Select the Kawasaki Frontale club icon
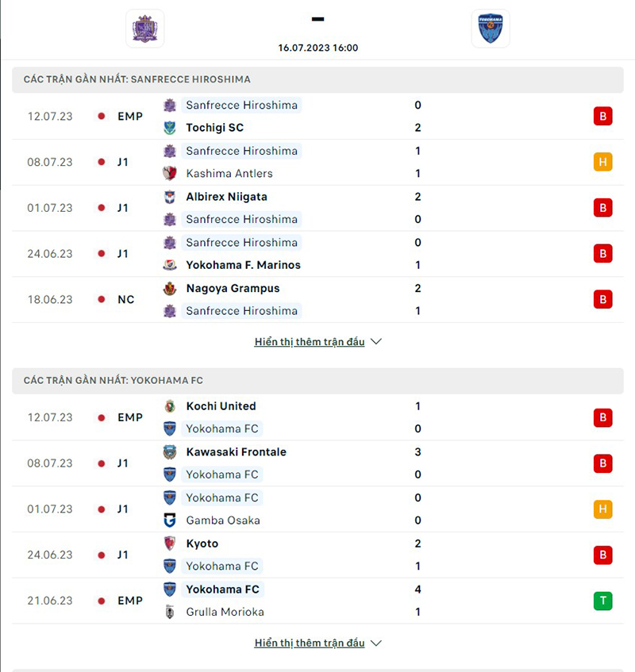635x672 pixels. pyautogui.click(x=169, y=451)
